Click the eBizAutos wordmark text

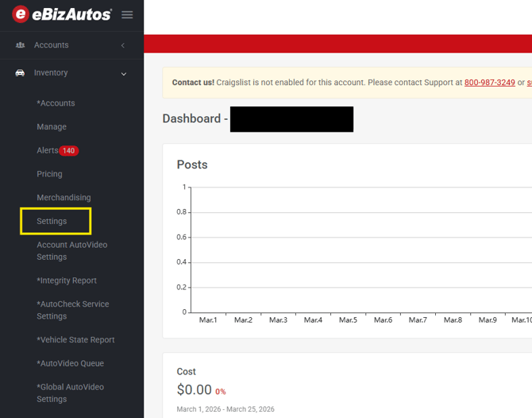click(71, 14)
